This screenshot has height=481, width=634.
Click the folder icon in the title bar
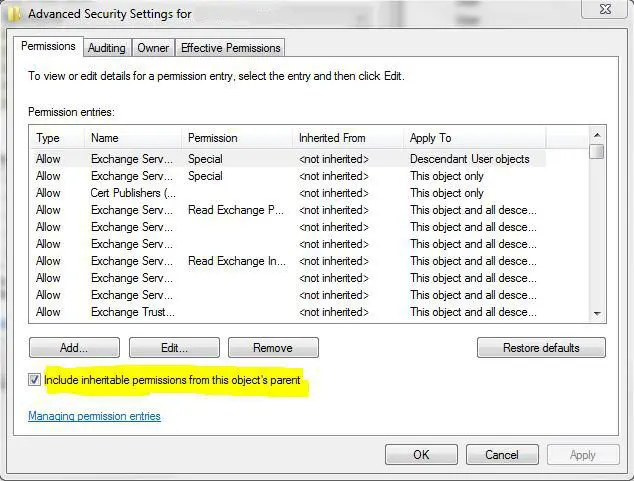click(13, 14)
